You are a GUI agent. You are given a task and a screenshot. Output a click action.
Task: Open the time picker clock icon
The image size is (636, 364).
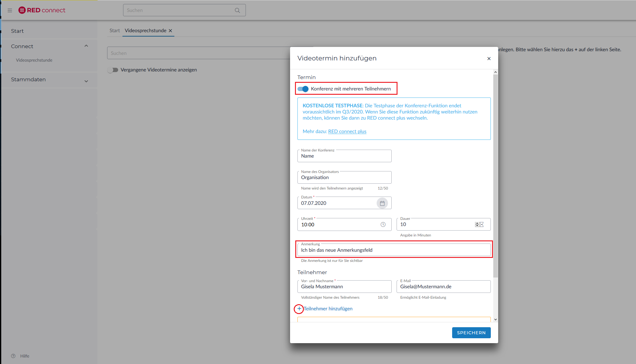click(x=383, y=224)
